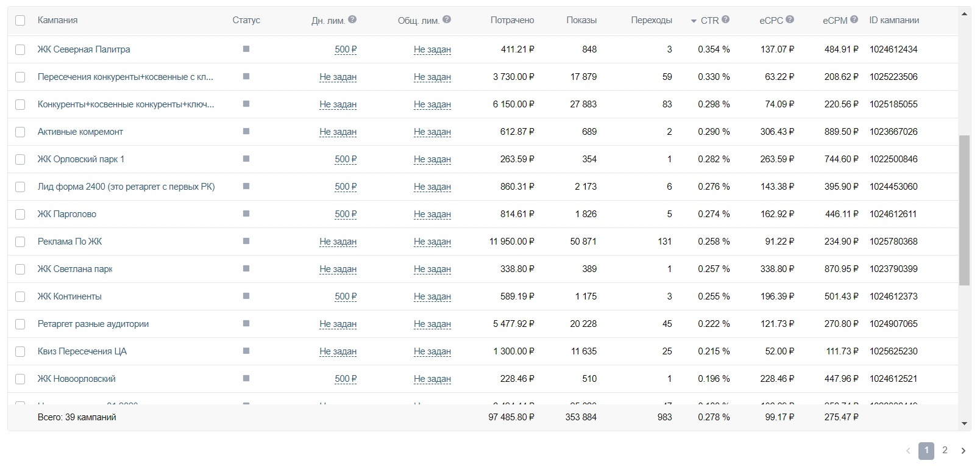Open help icon next to eCPM
This screenshot has width=980, height=466.
[x=854, y=20]
